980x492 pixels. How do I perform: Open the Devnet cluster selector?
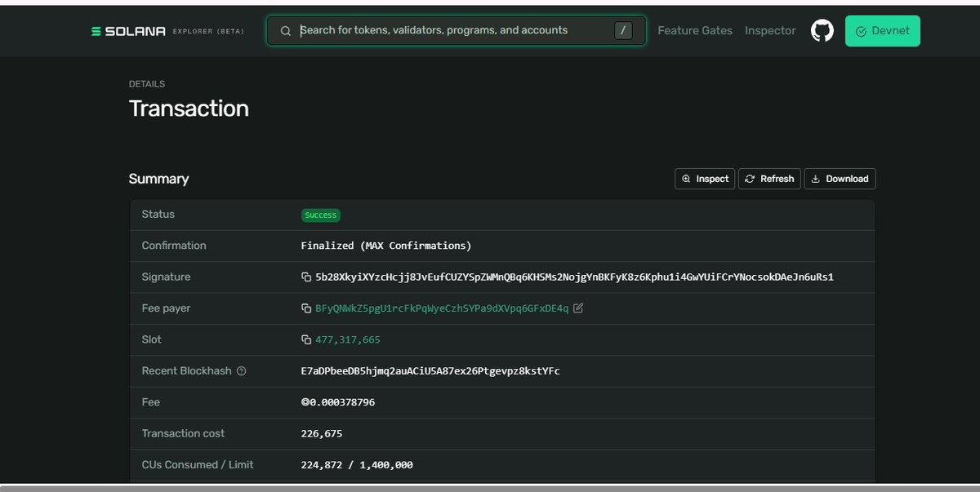pyautogui.click(x=882, y=31)
